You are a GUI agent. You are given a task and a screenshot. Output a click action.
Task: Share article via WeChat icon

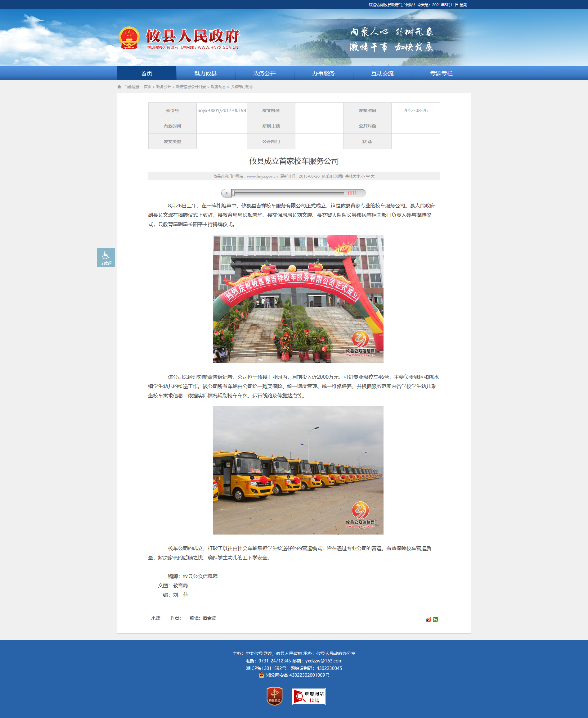[x=435, y=619]
